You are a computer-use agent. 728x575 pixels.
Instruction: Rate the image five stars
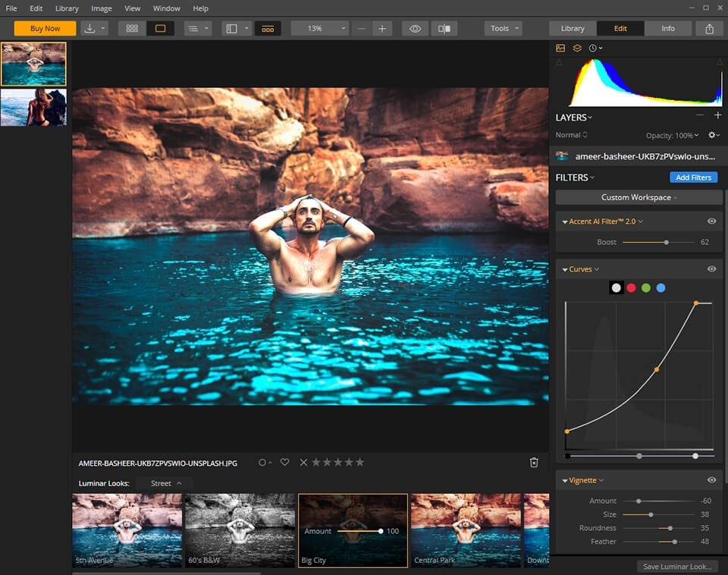359,462
